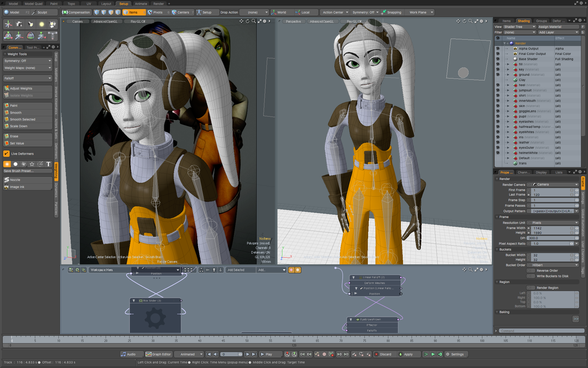This screenshot has width=588, height=368.
Task: Select the Rotate tool icon
Action: click(x=30, y=36)
